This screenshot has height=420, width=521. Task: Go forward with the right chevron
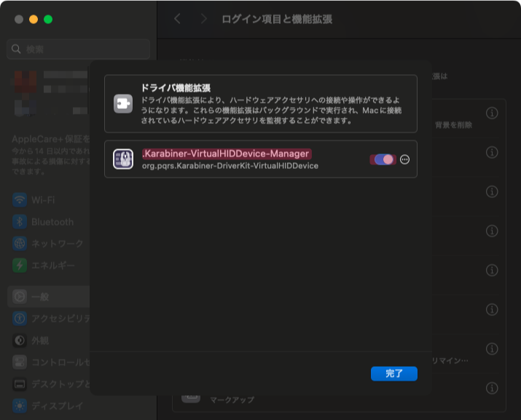coord(204,19)
